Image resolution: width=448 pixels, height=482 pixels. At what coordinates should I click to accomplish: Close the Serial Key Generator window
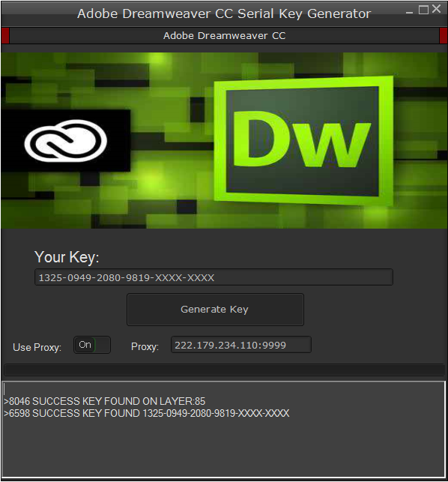tap(436, 9)
